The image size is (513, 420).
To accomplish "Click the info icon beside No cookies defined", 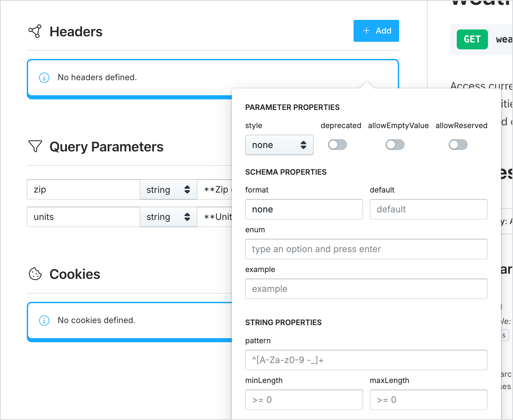I will [44, 320].
